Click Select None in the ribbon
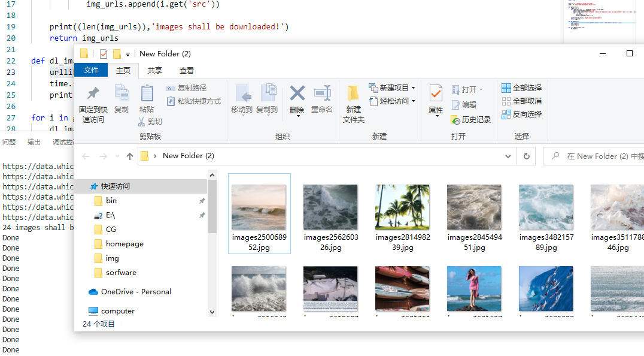The width and height of the screenshot is (644, 356). tap(522, 101)
